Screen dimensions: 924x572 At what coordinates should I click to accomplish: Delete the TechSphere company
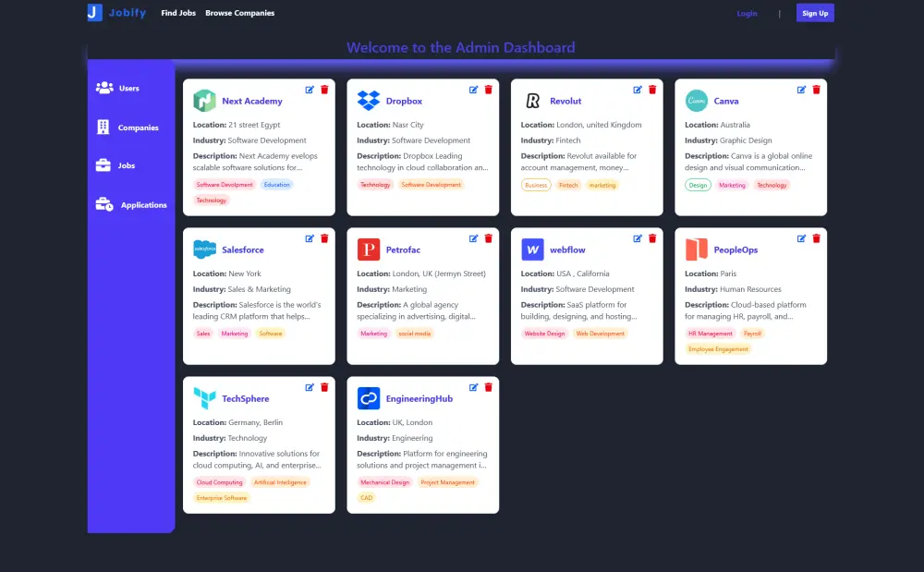coord(324,387)
